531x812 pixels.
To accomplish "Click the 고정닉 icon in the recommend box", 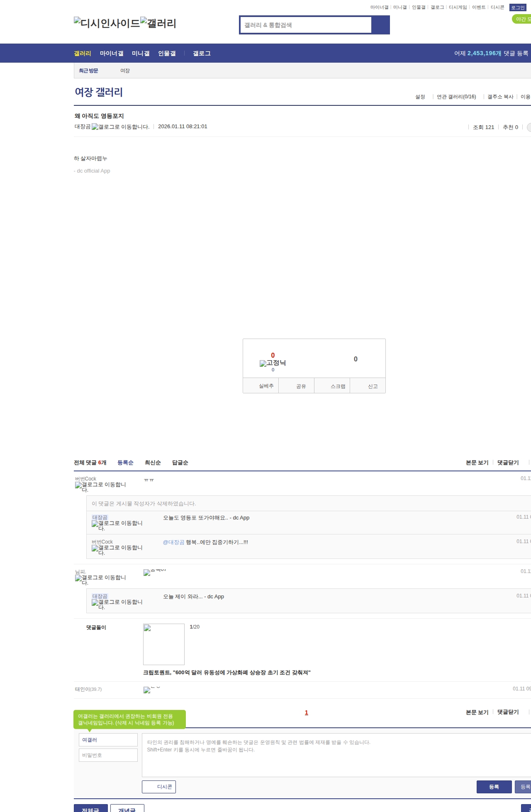I will coord(273,363).
